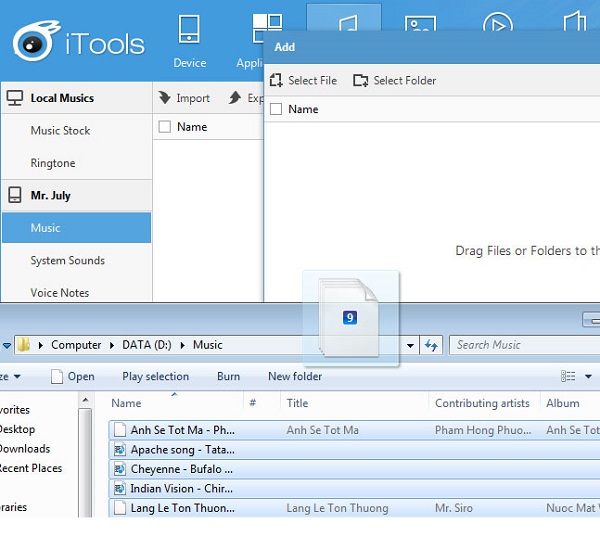This screenshot has width=600, height=536.
Task: Click New folder in Explorer toolbar
Action: pyautogui.click(x=295, y=377)
